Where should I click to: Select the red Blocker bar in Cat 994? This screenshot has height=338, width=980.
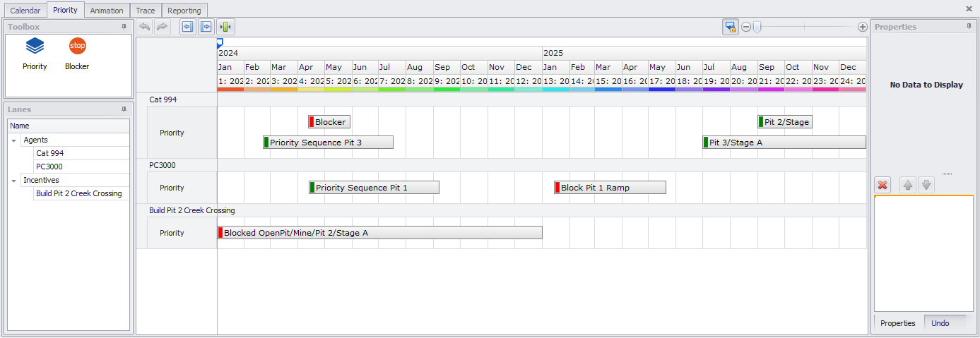pyautogui.click(x=329, y=122)
